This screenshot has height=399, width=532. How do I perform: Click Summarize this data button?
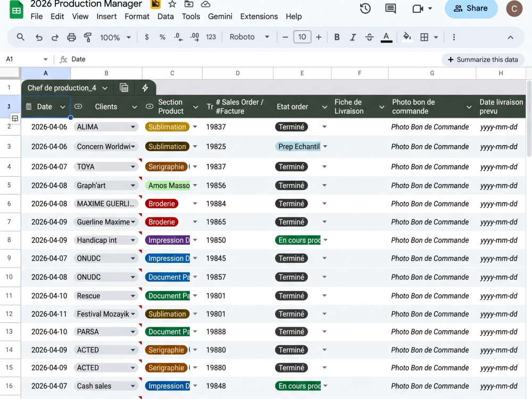483,60
